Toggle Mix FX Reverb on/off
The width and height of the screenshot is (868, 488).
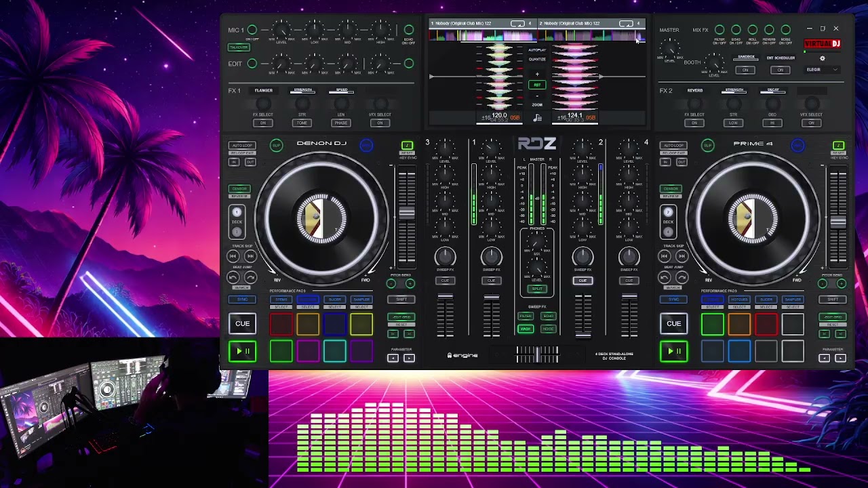769,30
